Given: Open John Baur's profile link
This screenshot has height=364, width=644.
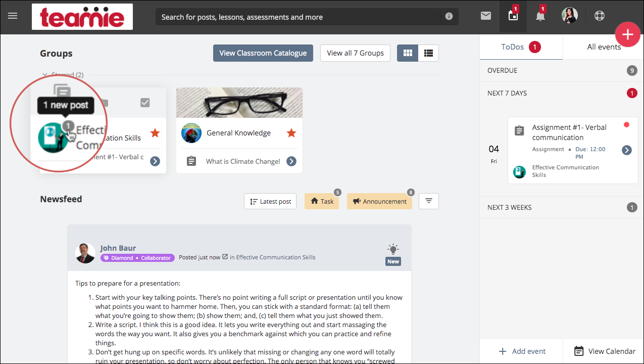Looking at the screenshot, I should [118, 248].
